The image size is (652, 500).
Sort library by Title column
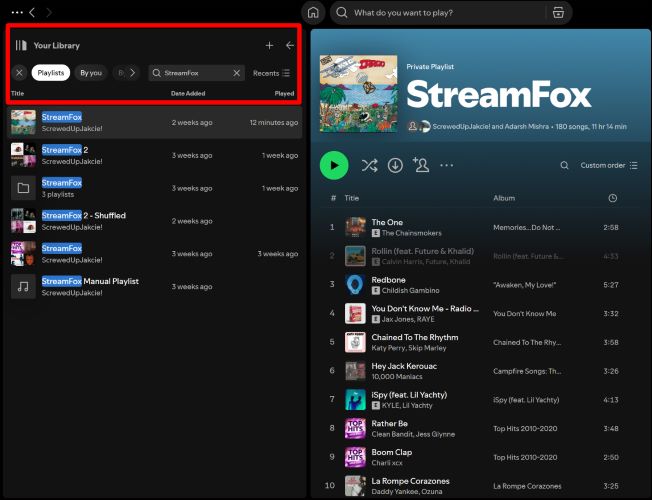17,93
